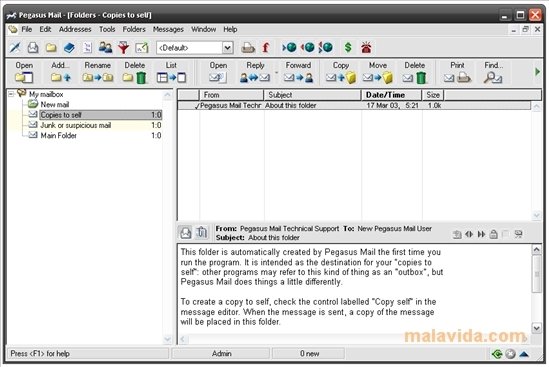Image resolution: width=549 pixels, height=367 pixels.
Task: Click the Find button with magnifier
Action: click(x=493, y=72)
